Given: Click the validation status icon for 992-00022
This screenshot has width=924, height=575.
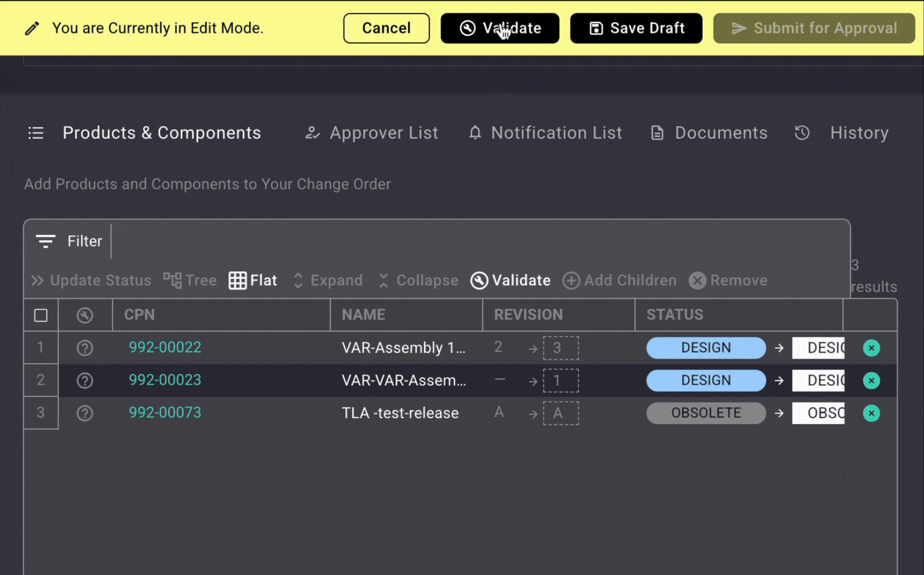Looking at the screenshot, I should tap(85, 348).
